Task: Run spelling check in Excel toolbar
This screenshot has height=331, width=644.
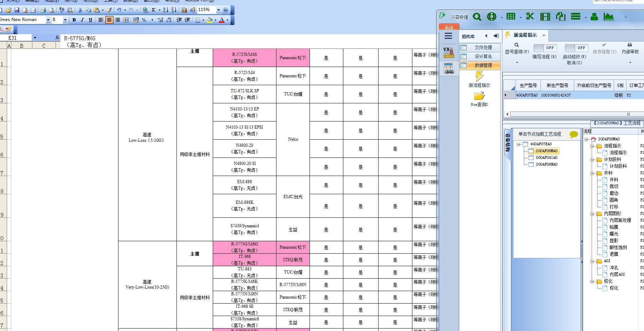Action: [x=62, y=10]
